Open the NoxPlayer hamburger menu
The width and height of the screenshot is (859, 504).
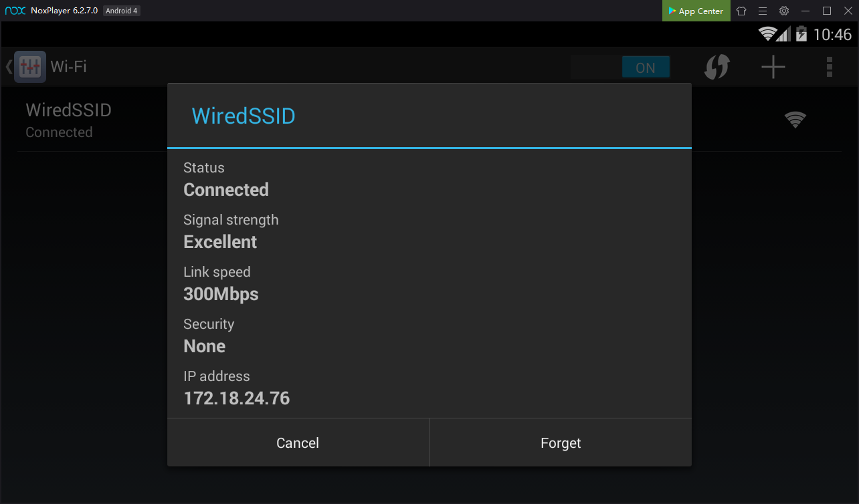pyautogui.click(x=763, y=11)
